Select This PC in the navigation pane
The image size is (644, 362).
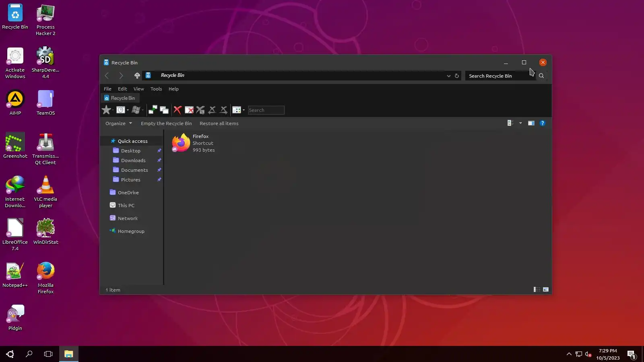pyautogui.click(x=126, y=206)
